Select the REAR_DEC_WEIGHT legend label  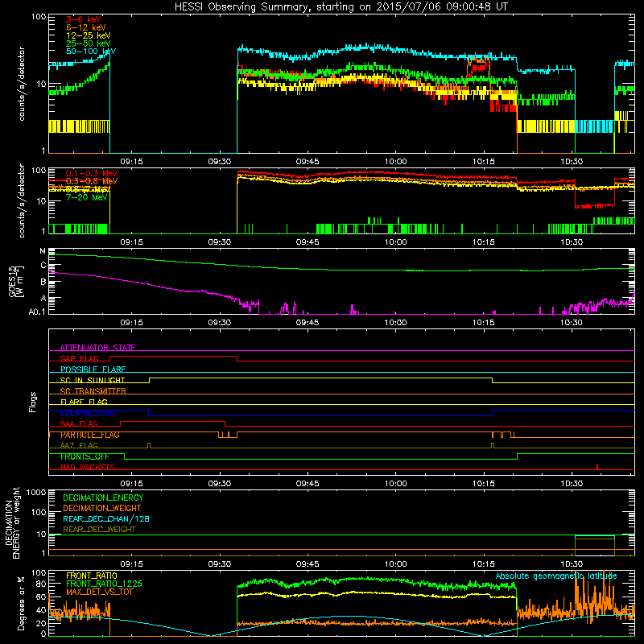(x=99, y=530)
